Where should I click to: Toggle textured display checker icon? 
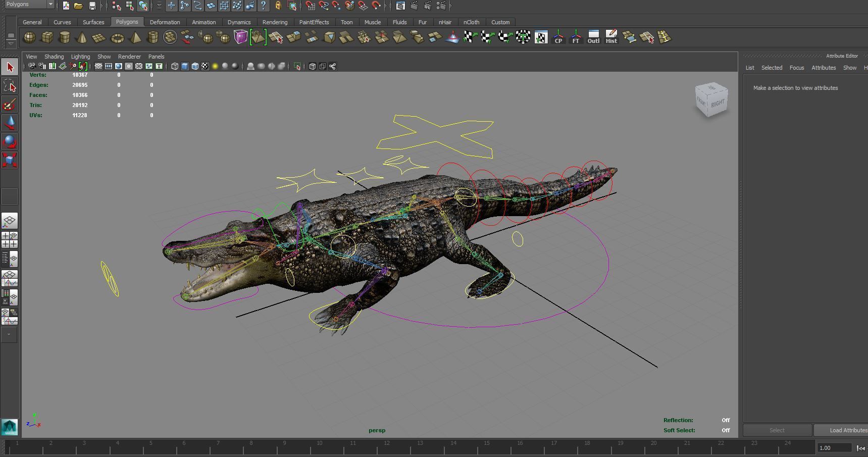(x=205, y=66)
